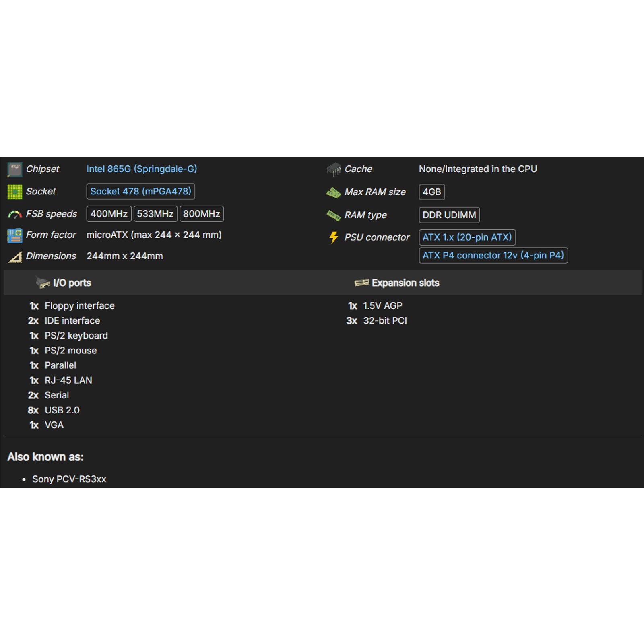Click the green Socket icon
The height and width of the screenshot is (644, 644).
tap(15, 192)
